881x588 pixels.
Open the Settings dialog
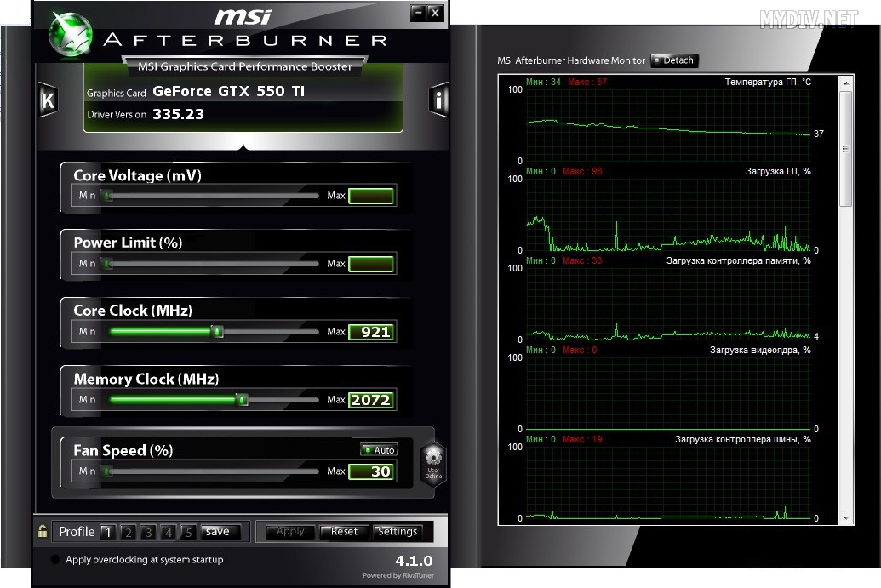[x=398, y=531]
